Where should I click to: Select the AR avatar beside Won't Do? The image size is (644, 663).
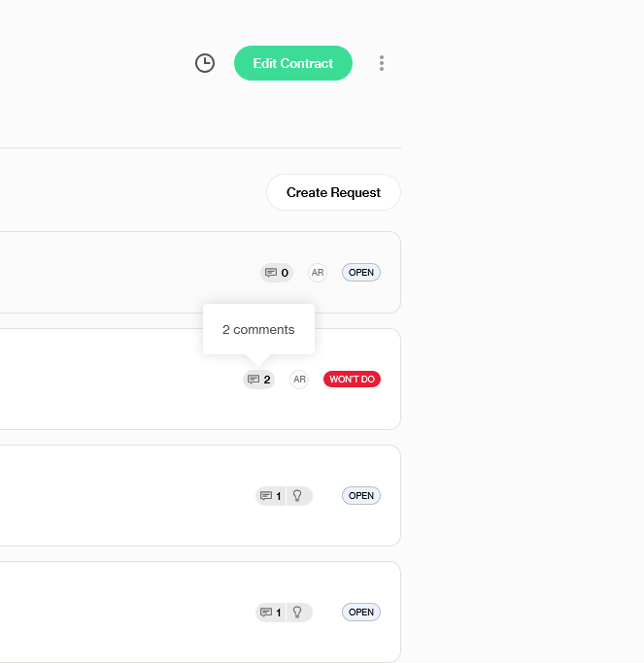point(299,380)
